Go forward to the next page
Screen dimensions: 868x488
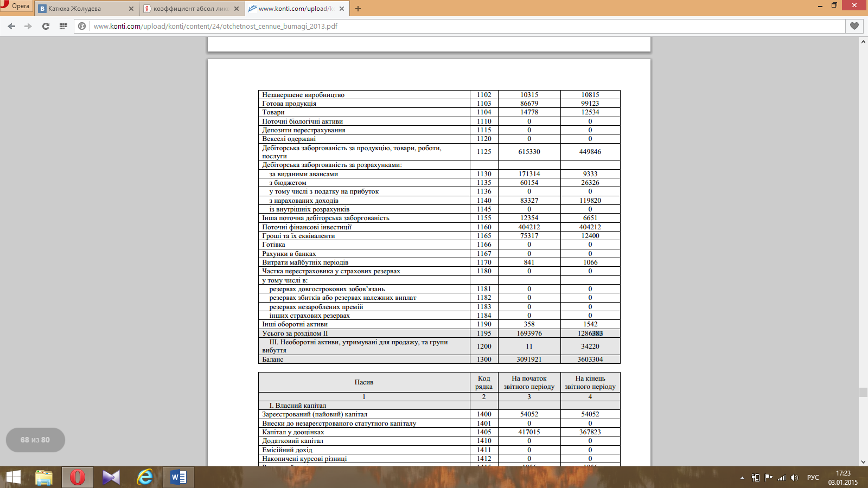[28, 26]
